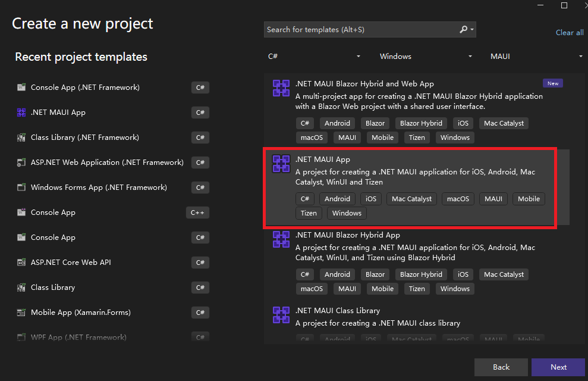Screen dimensions: 588x381
Task: Select .NET MAUI Blazor Hybrid App title
Action: (x=348, y=235)
